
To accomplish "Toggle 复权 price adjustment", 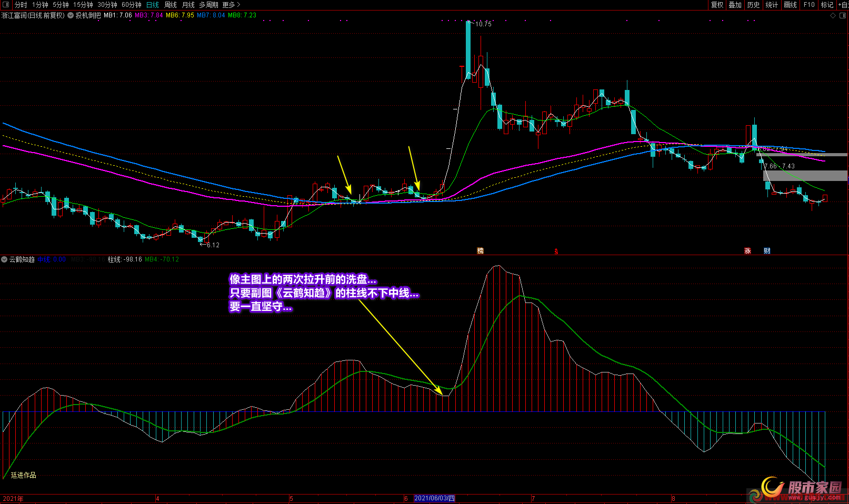I will coord(717,5).
